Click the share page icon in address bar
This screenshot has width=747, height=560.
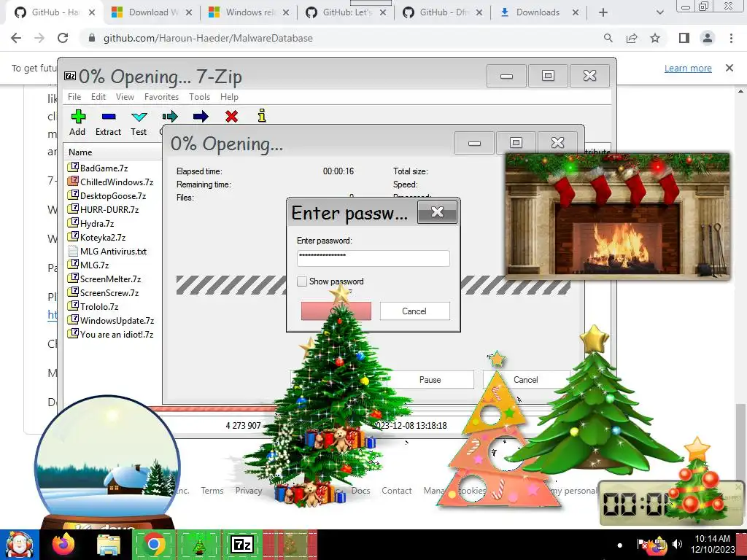632,38
